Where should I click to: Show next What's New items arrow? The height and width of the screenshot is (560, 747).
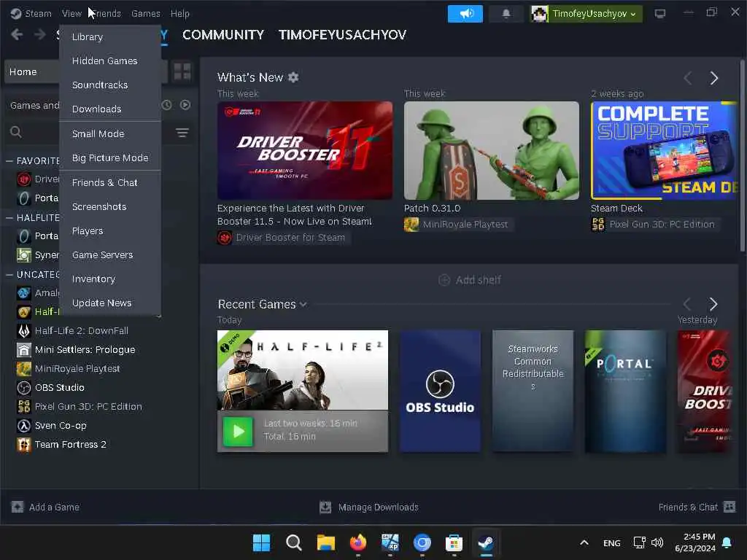[x=713, y=78]
